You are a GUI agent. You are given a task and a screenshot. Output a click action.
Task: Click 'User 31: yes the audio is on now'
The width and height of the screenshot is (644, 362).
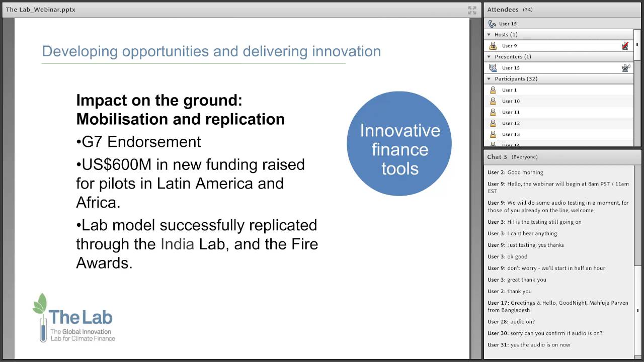pyautogui.click(x=529, y=345)
